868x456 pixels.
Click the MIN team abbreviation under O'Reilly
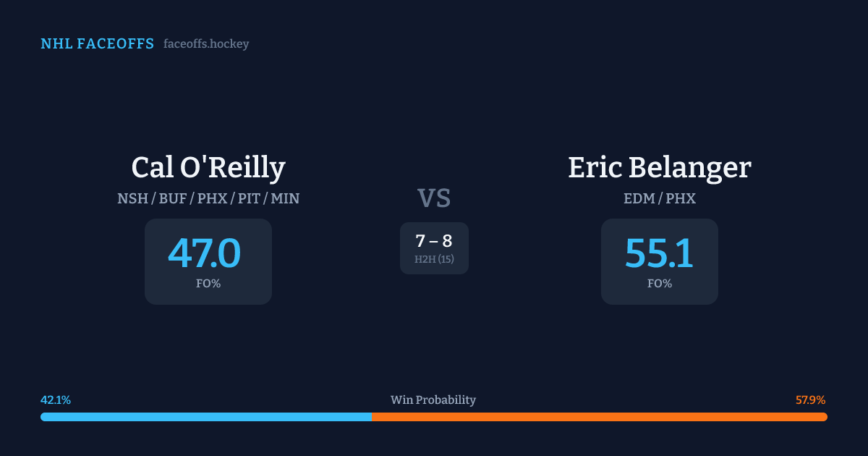(x=285, y=198)
